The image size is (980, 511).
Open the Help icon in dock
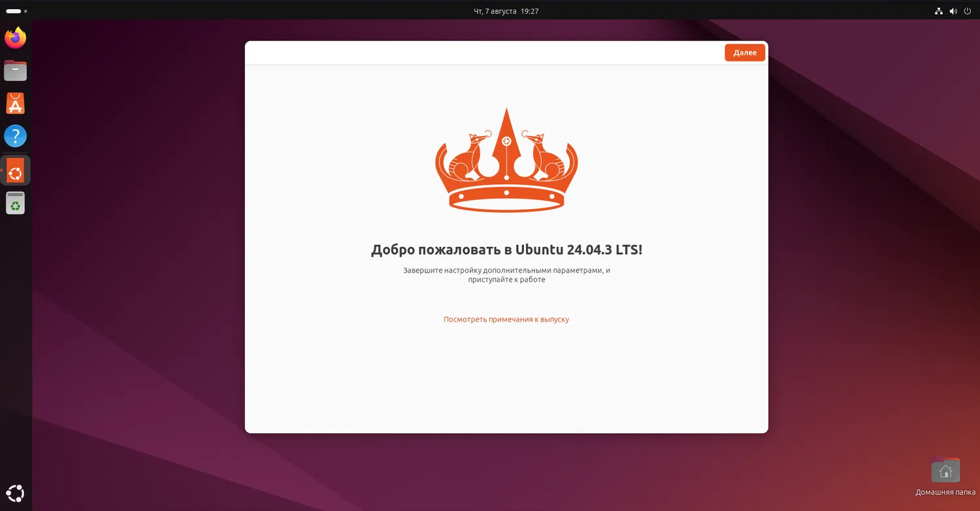(x=15, y=137)
